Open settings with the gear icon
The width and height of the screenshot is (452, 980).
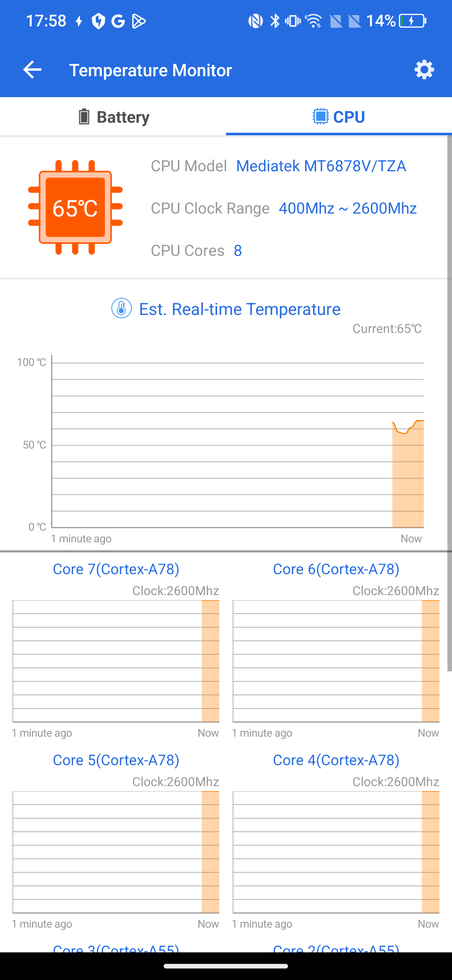424,70
